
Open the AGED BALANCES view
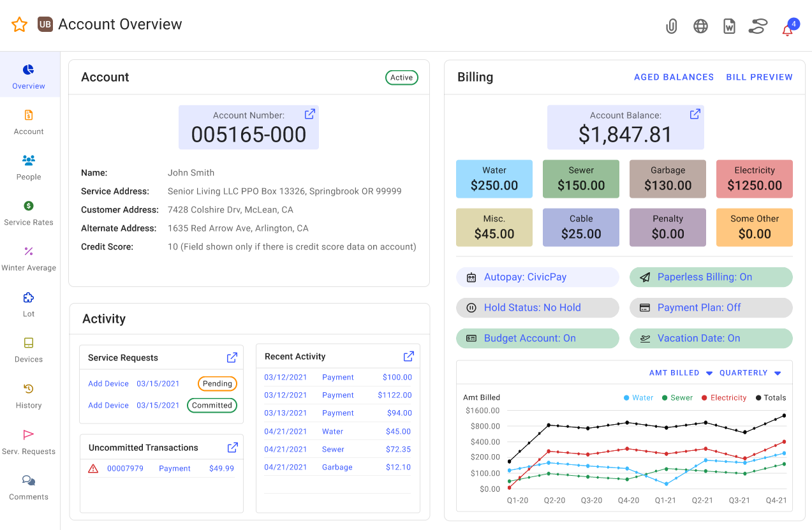click(x=674, y=77)
